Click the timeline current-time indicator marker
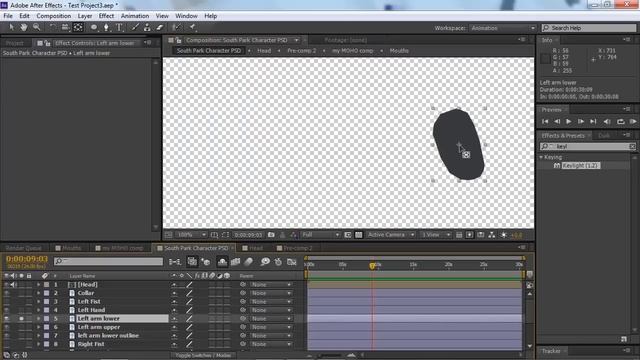Image resolution: width=640 pixels, height=360 pixels. click(x=372, y=266)
